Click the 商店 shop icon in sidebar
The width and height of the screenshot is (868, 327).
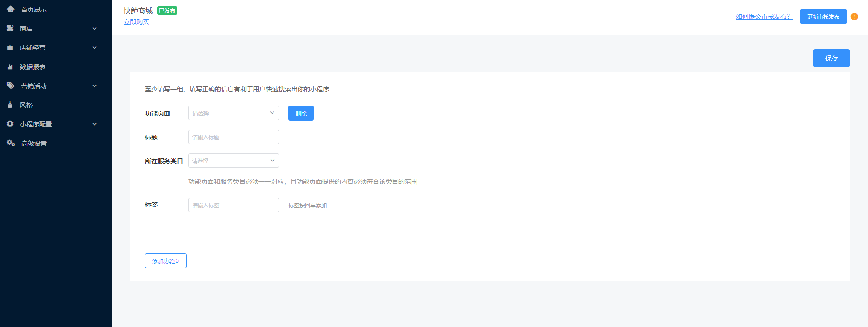pos(10,28)
